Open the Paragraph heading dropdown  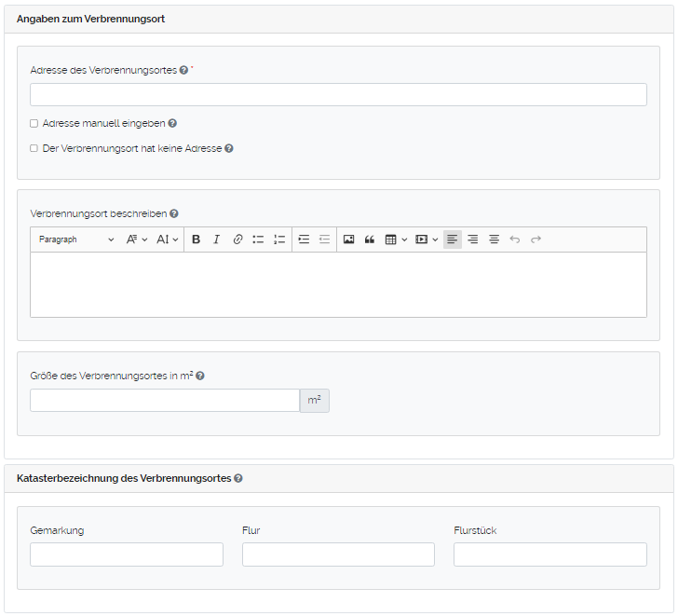[x=76, y=240]
